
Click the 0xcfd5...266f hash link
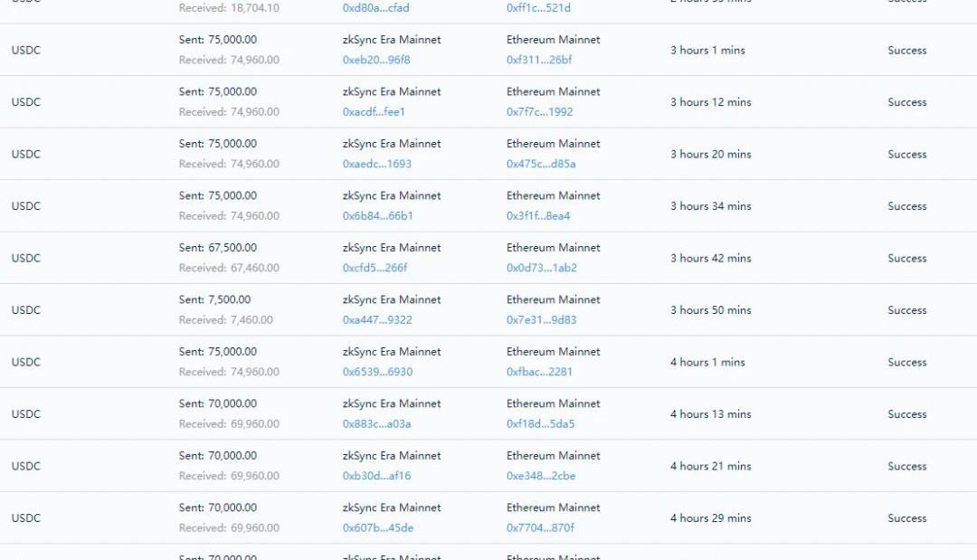[375, 268]
